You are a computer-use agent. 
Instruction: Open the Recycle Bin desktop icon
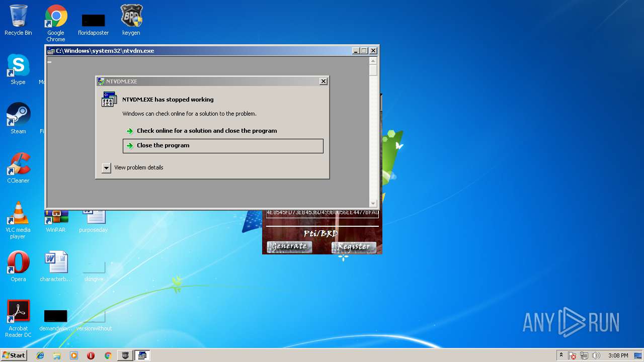pyautogui.click(x=18, y=20)
